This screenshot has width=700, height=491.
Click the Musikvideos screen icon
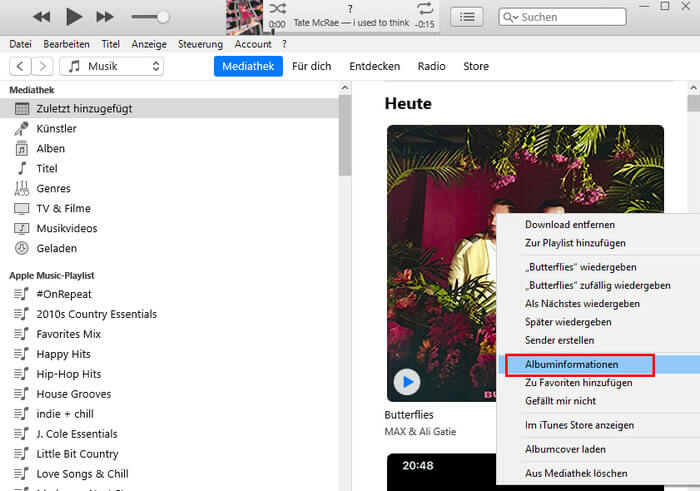point(21,228)
